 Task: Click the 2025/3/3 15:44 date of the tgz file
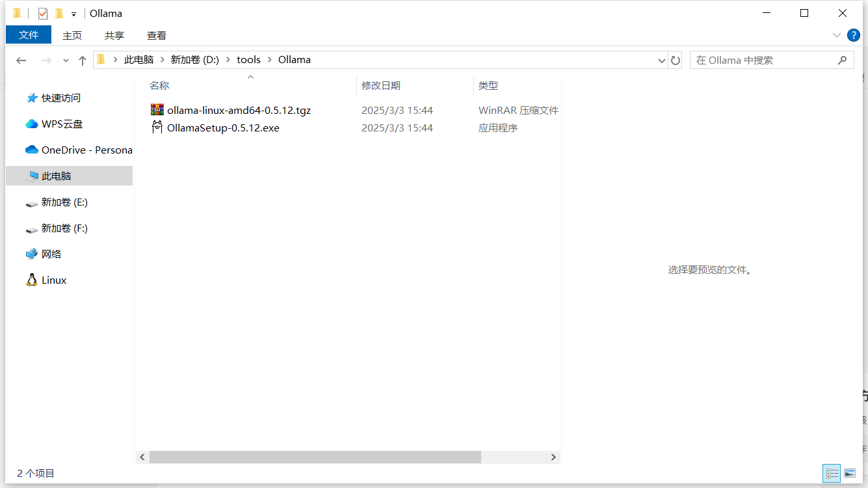[x=397, y=110]
